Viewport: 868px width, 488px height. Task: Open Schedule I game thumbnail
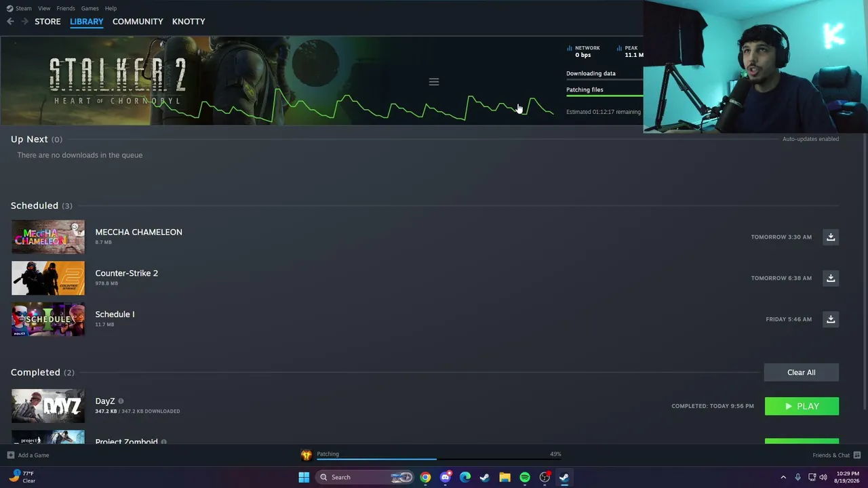pyautogui.click(x=48, y=319)
